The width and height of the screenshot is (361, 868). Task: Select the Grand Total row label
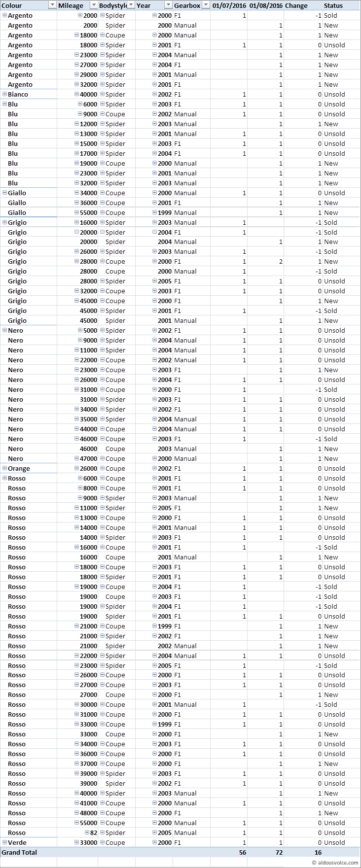point(20,852)
